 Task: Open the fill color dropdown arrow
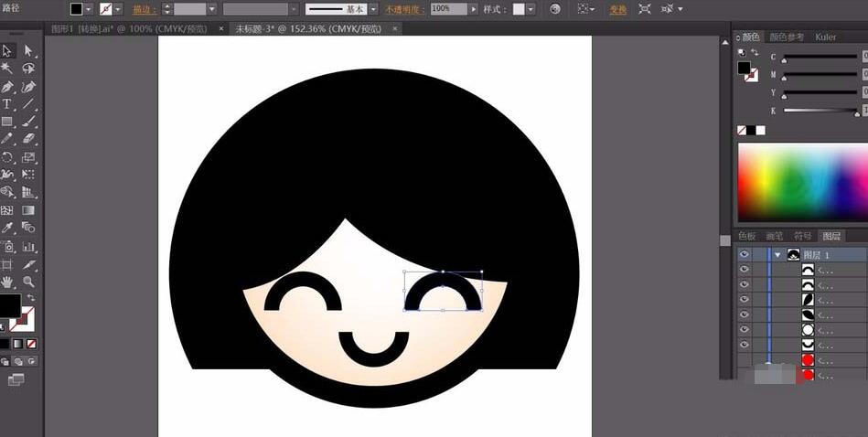pyautogui.click(x=89, y=9)
